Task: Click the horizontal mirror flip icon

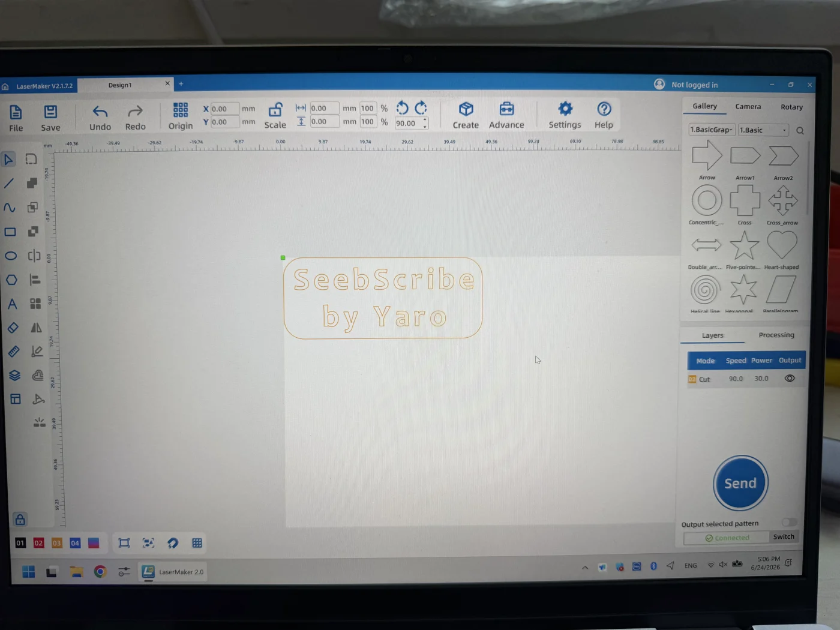Action: (36, 328)
